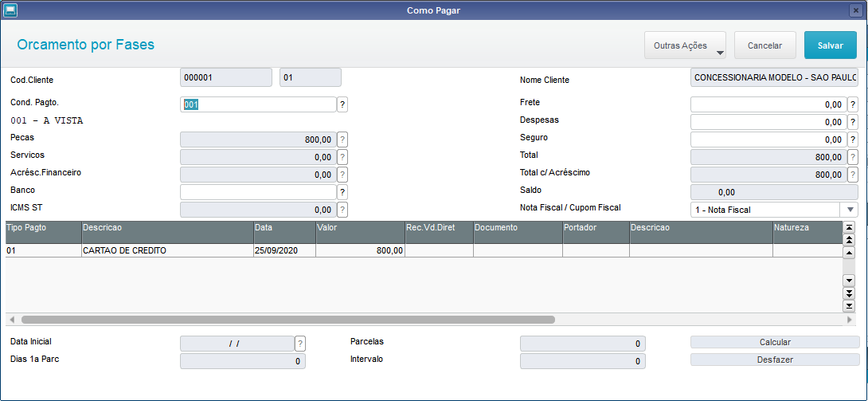
Task: Click the Natureza column header
Action: point(807,232)
